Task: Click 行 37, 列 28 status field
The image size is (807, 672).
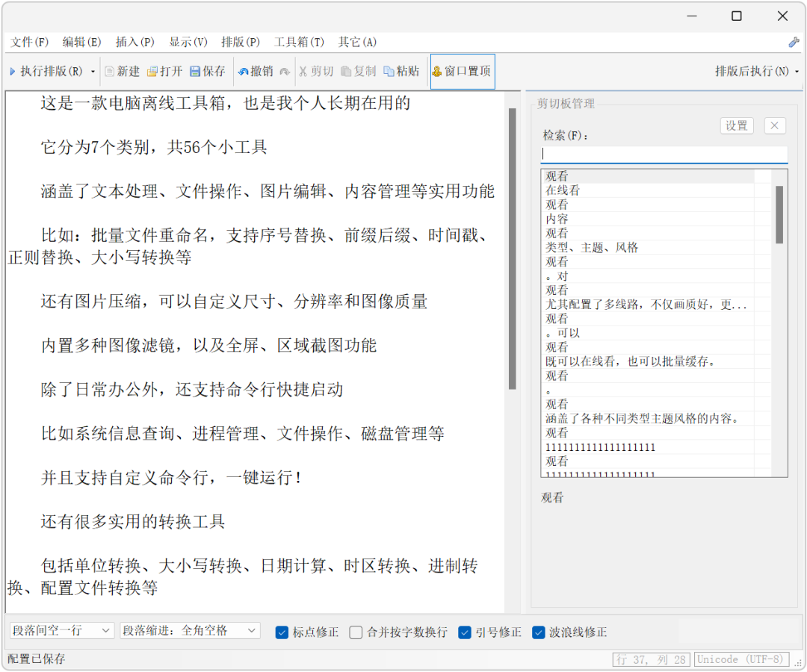Action: pos(651,659)
